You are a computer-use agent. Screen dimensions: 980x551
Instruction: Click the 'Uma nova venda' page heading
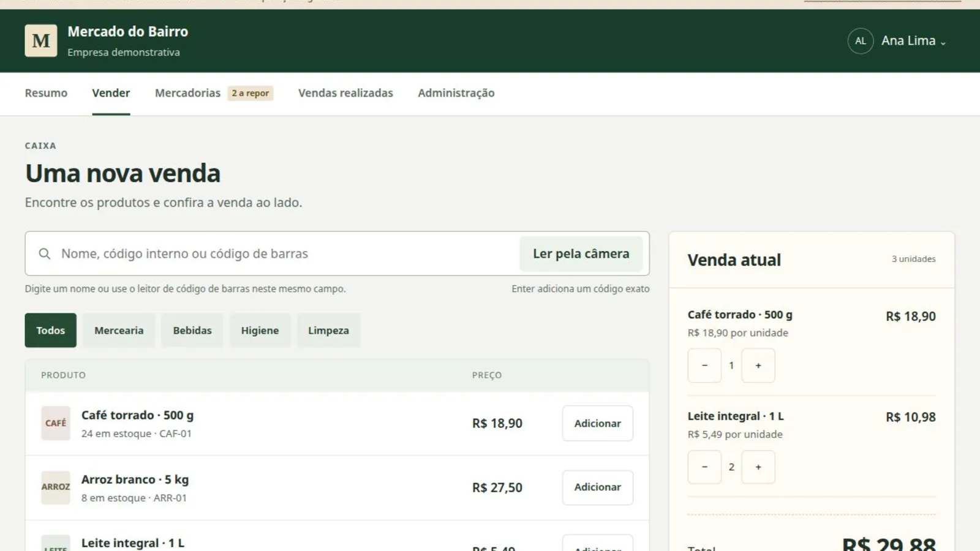[123, 174]
